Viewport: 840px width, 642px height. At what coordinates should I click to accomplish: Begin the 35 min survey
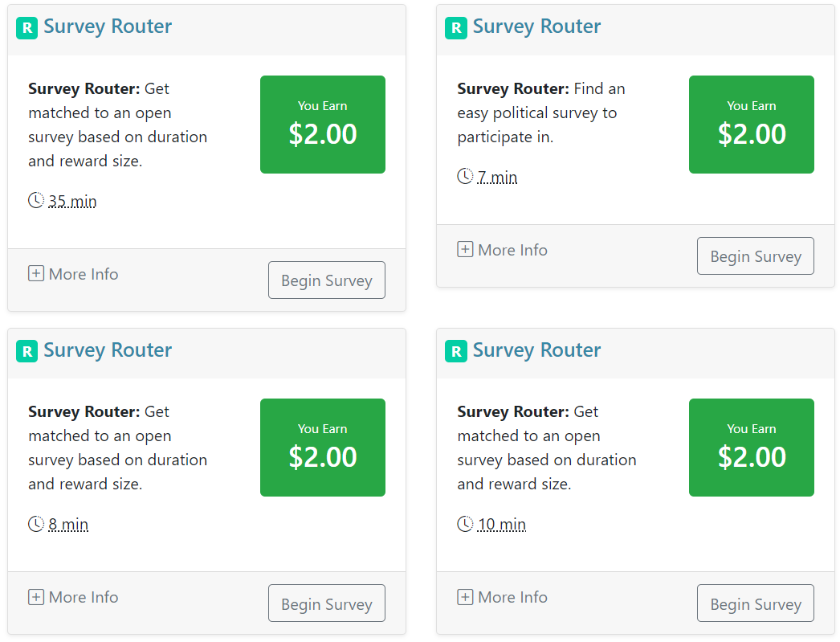pyautogui.click(x=326, y=280)
